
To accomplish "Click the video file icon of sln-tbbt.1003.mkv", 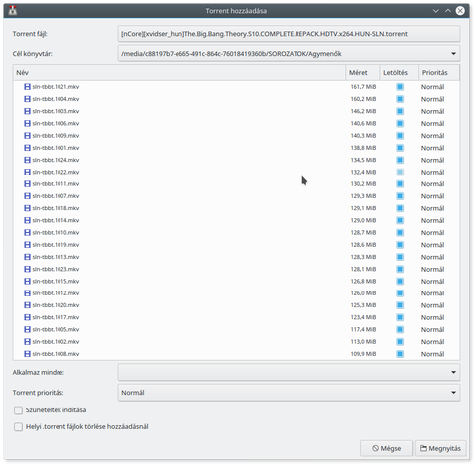I will [27, 111].
